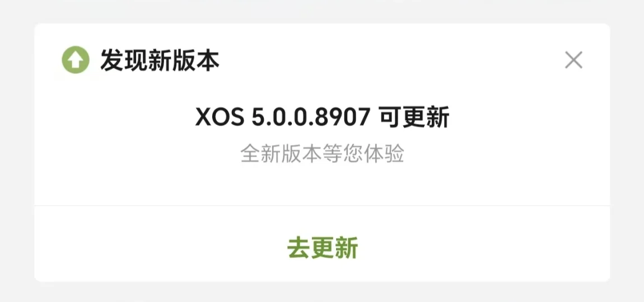Tap the 版本 characters in the dialog title
Image resolution: width=644 pixels, height=302 pixels.
tap(195, 60)
